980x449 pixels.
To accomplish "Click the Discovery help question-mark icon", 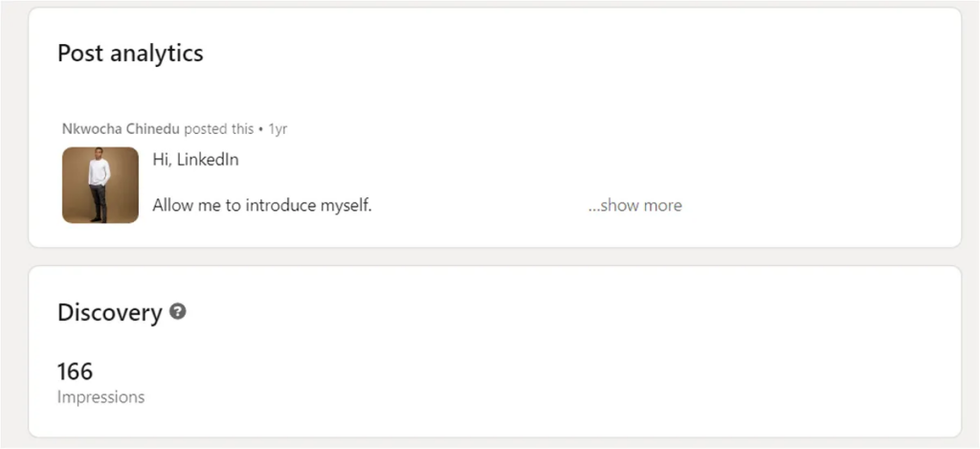I will tap(177, 311).
